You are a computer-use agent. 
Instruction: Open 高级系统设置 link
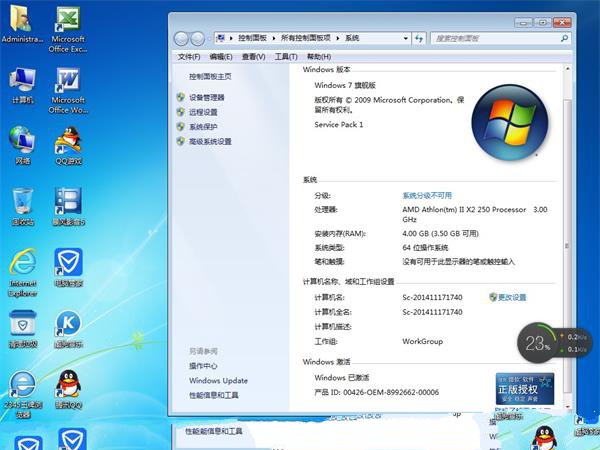[210, 142]
